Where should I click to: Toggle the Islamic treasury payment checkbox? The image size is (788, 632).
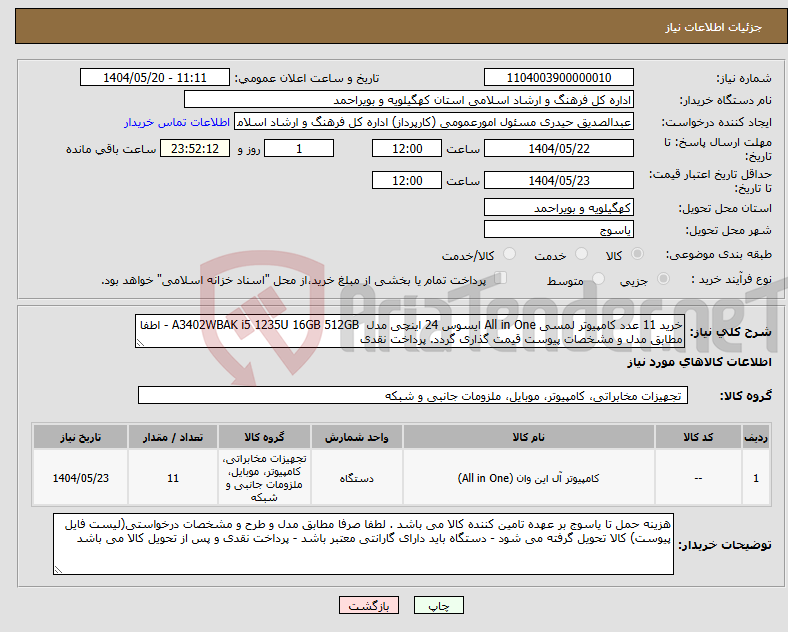(x=501, y=278)
